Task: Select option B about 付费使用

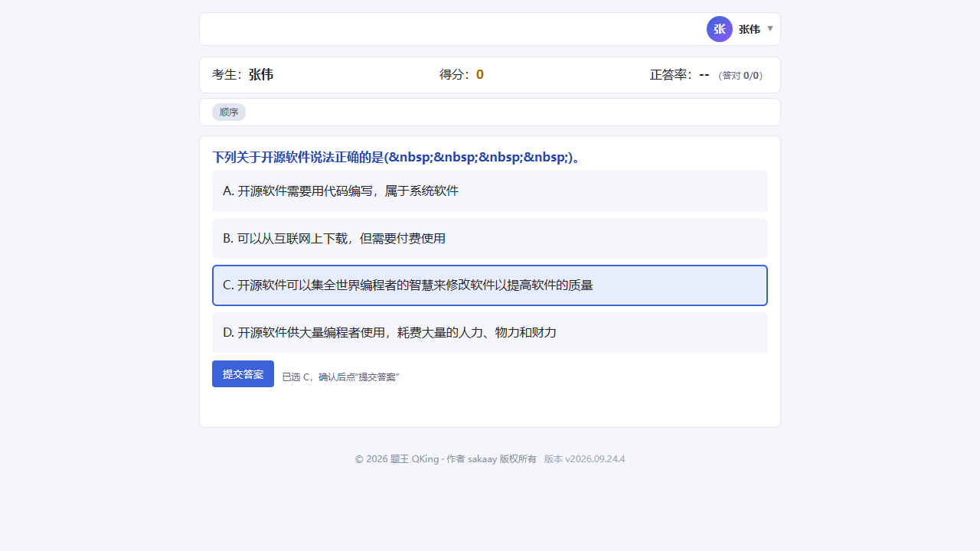Action: [490, 239]
